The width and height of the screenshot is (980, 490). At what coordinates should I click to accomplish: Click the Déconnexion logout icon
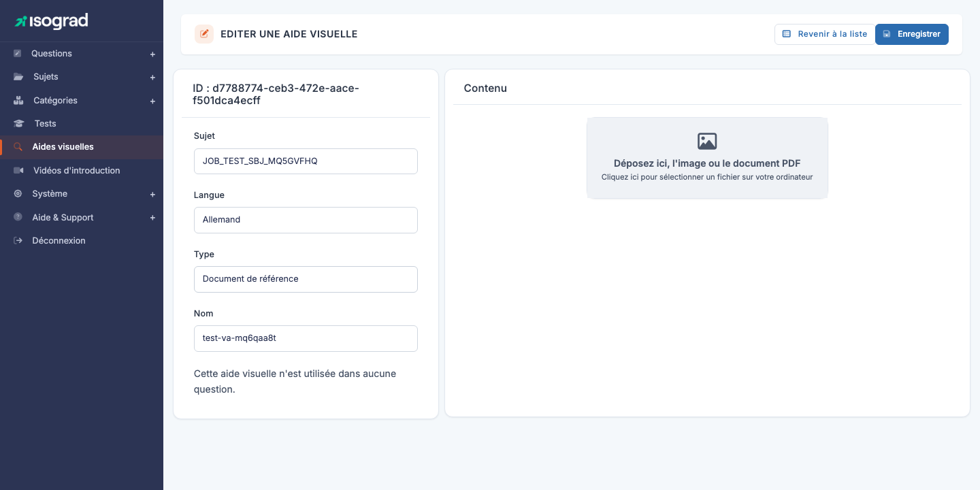18,241
